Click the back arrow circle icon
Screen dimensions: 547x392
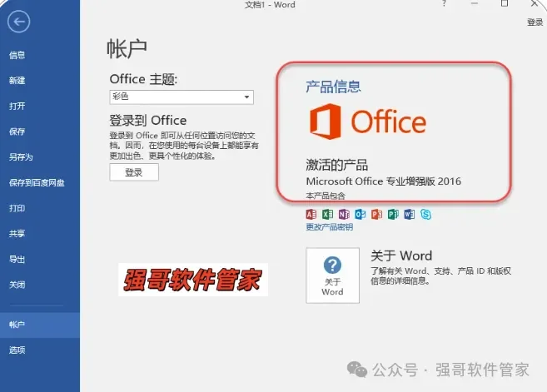coord(18,22)
